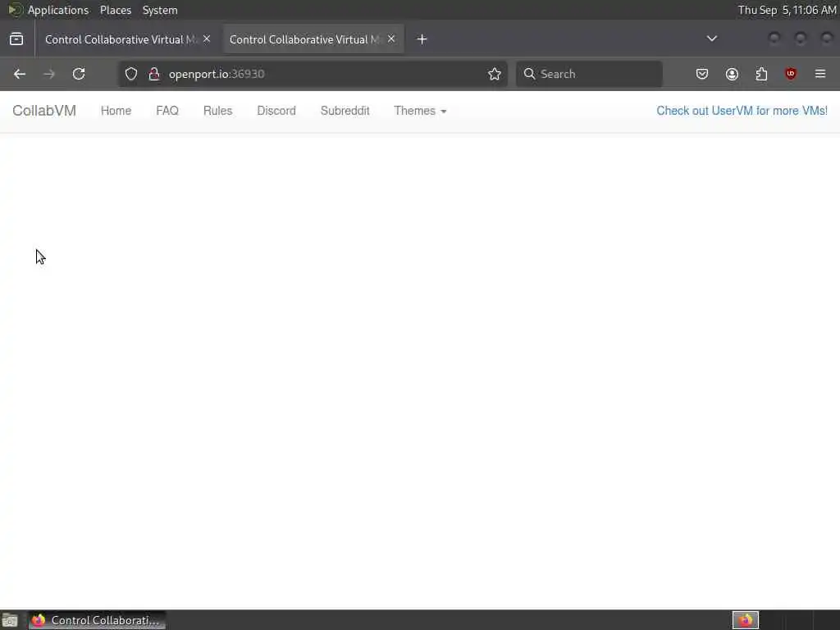840x630 pixels.
Task: Open the Themes dropdown in navbar
Action: (420, 111)
